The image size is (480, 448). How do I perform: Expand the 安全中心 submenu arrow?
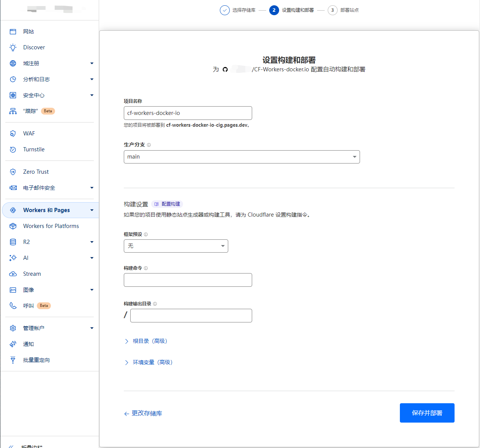click(92, 95)
